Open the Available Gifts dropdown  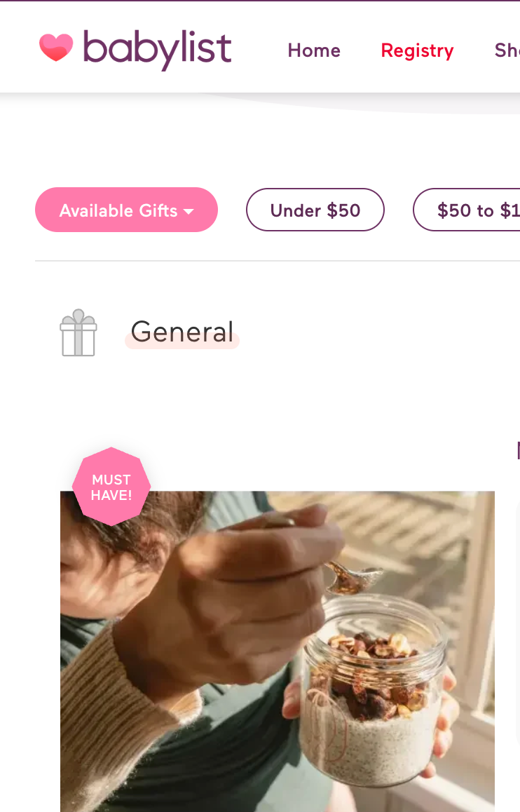[x=118, y=210]
